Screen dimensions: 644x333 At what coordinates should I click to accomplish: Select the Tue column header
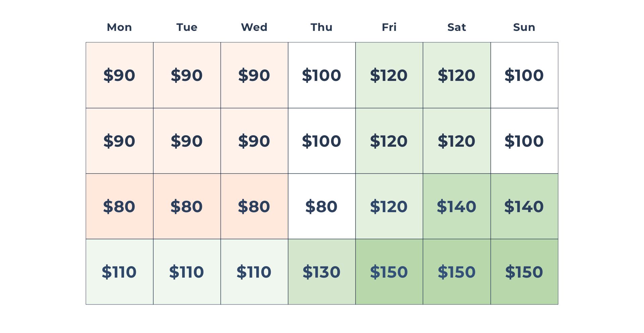(x=187, y=27)
